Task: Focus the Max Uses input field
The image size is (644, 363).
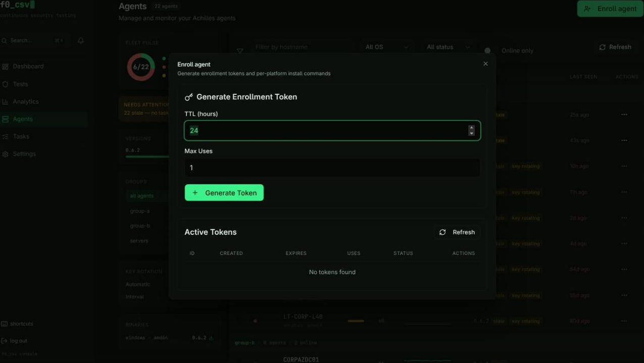Action: 332,168
